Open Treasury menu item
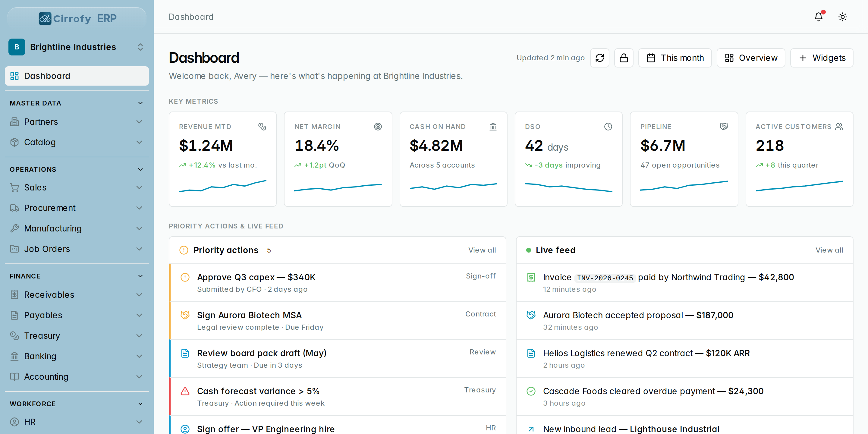The height and width of the screenshot is (434, 868). [x=77, y=336]
